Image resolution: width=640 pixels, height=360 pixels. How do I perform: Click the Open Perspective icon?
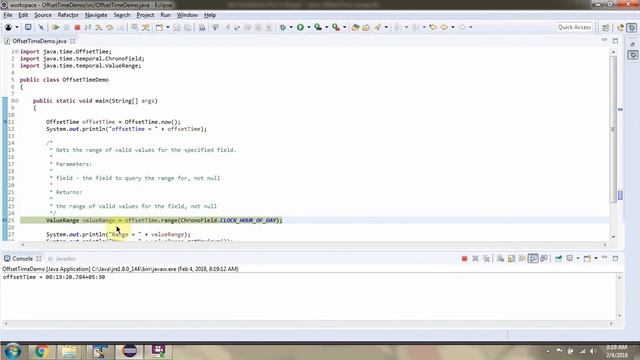tap(605, 27)
